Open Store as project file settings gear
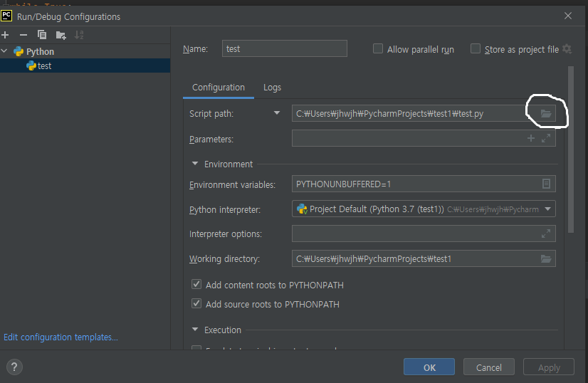 tap(567, 49)
